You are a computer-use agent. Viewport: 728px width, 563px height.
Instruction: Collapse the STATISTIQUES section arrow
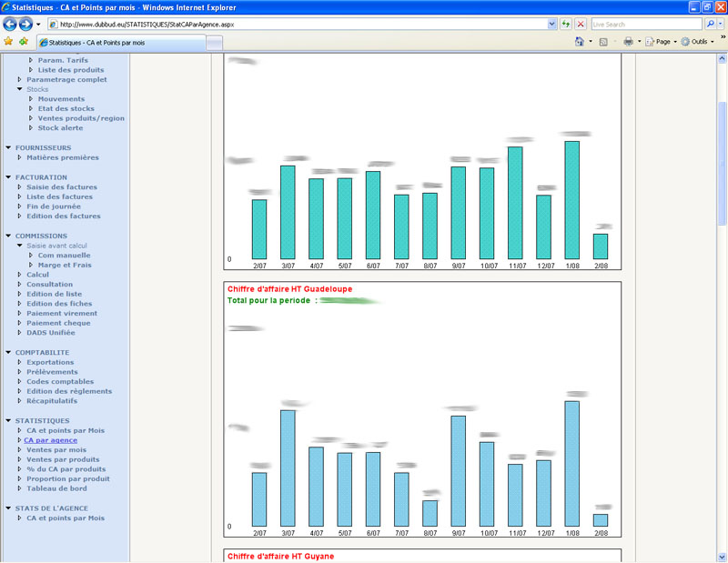point(8,421)
